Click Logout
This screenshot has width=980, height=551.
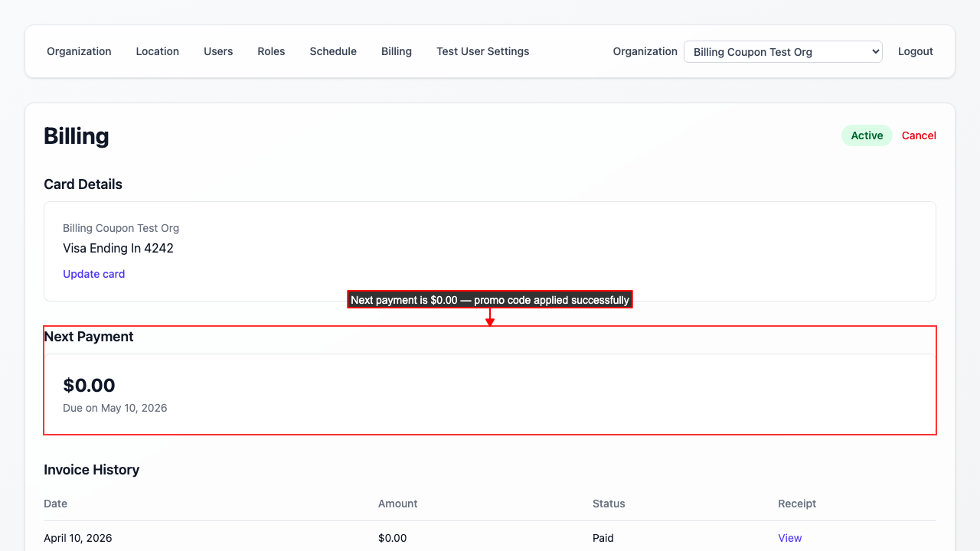coord(916,51)
